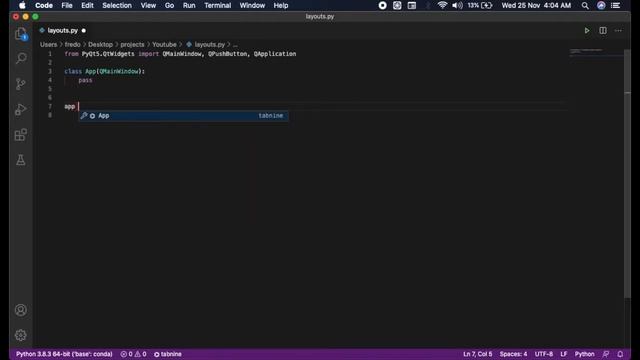Click the tabnine status bar item
The image size is (640, 360).
click(168, 354)
